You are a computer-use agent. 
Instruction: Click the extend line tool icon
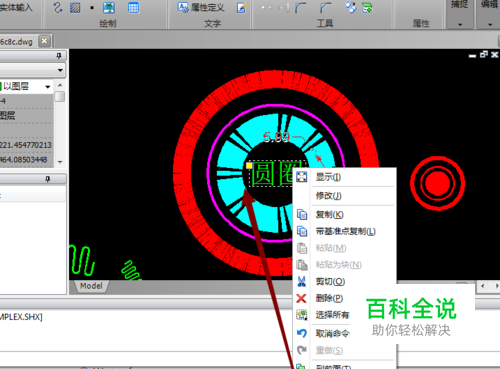(x=284, y=7)
